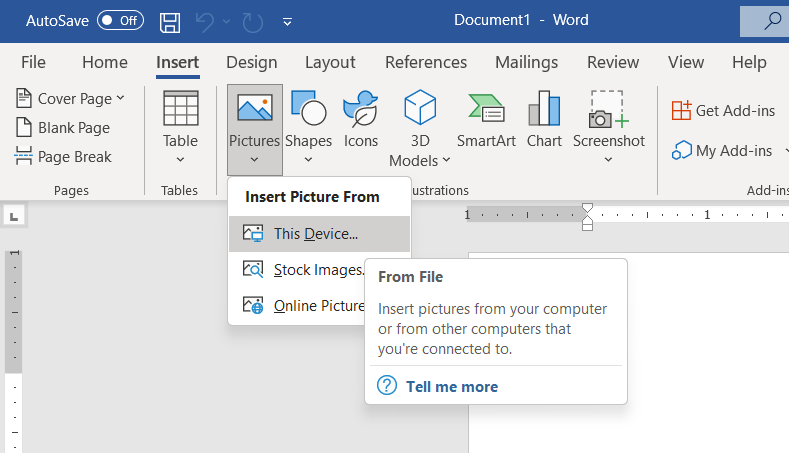
Task: Insert a Blank Page
Action: coord(63,127)
